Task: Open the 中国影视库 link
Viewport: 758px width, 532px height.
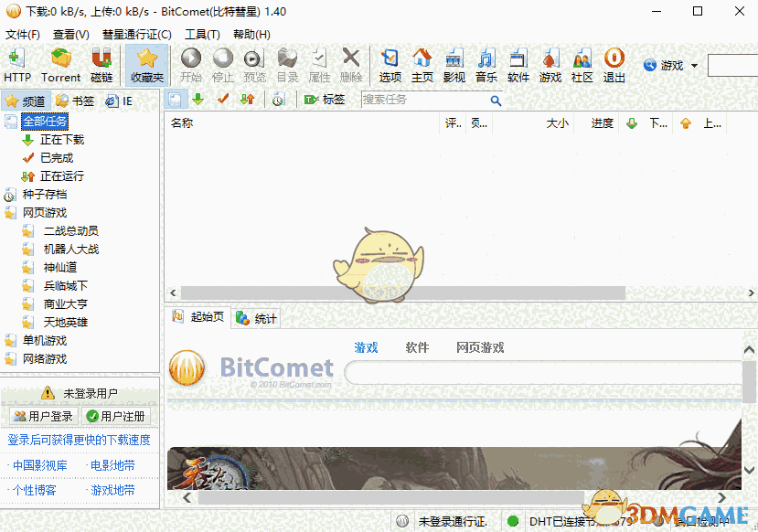Action: [38, 464]
